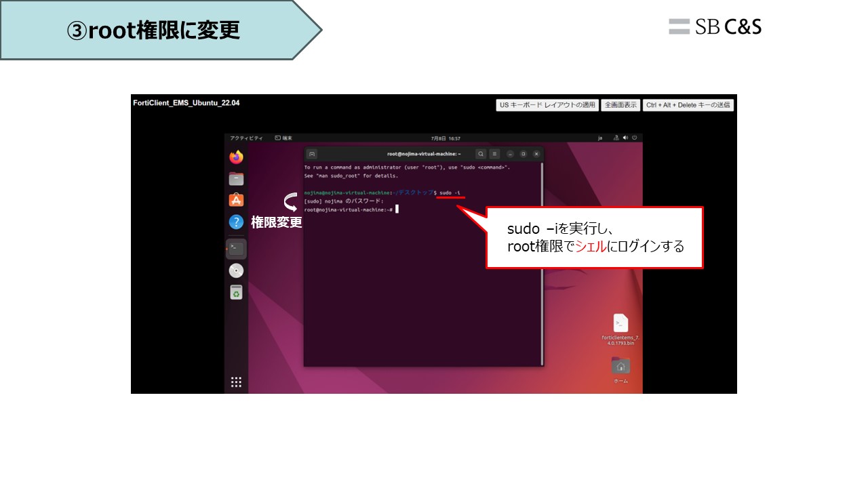Open forticlientems bin file on desktop

(x=620, y=330)
